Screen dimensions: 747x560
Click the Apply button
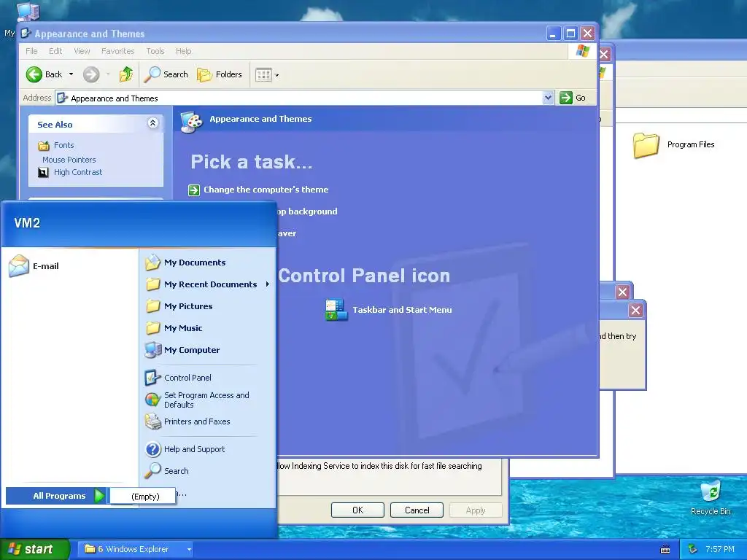point(476,510)
